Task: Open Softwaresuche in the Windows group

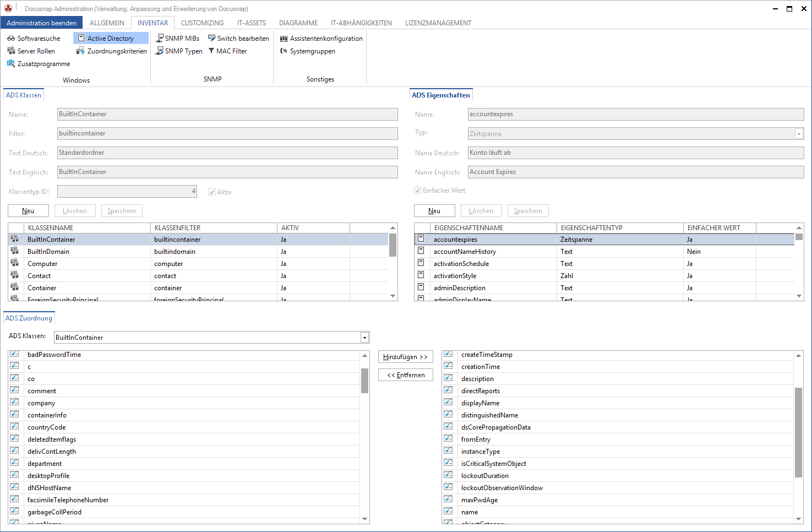Action: pos(34,39)
